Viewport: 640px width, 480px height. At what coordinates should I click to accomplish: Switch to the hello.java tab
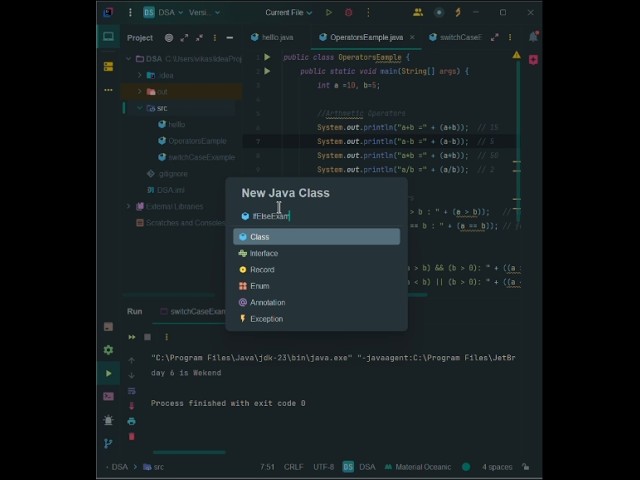(x=272, y=38)
